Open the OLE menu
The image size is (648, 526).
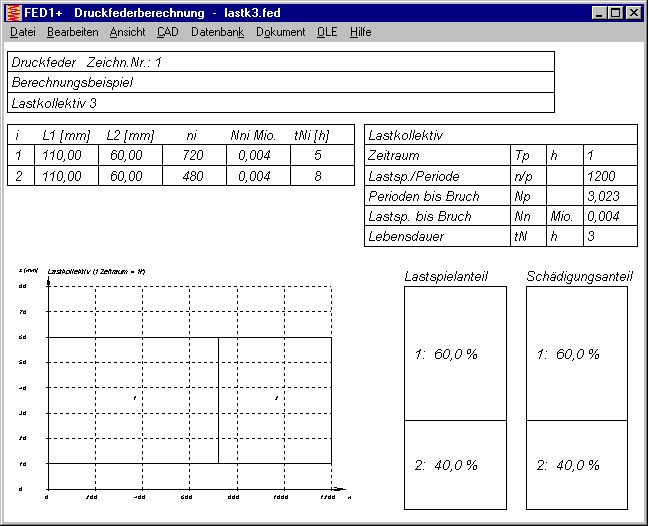click(x=327, y=32)
